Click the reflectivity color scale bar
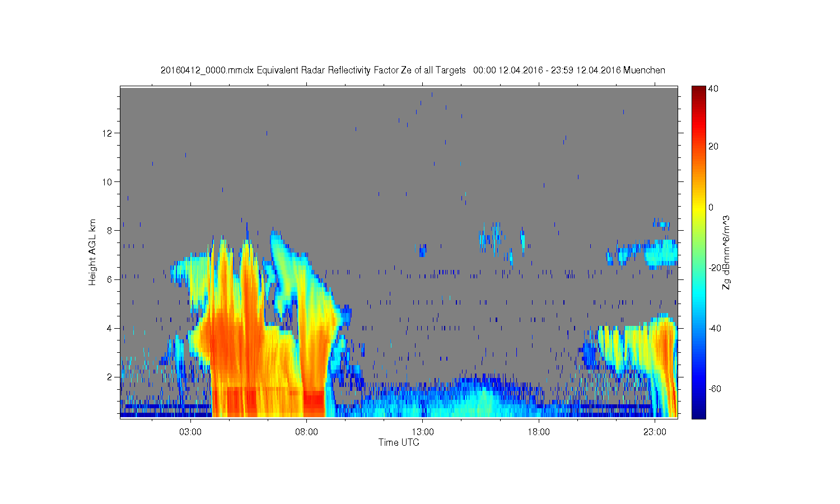This screenshot has width=840, height=504. coord(698,252)
